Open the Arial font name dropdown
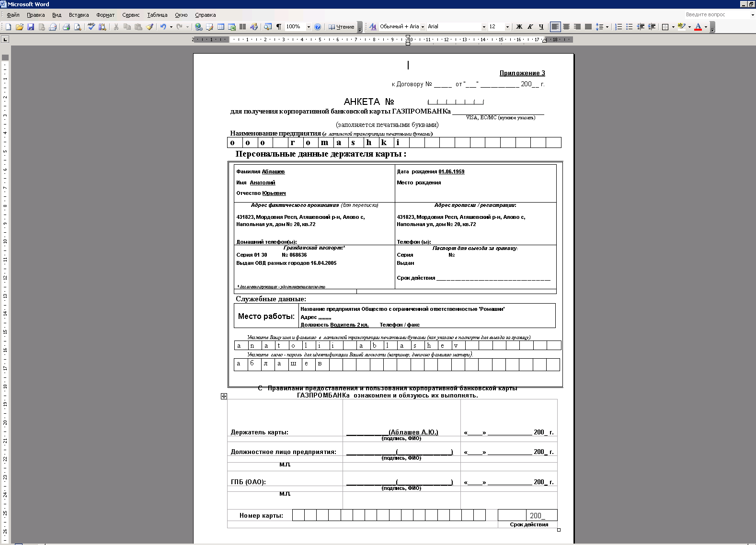756x545 pixels. click(x=484, y=27)
